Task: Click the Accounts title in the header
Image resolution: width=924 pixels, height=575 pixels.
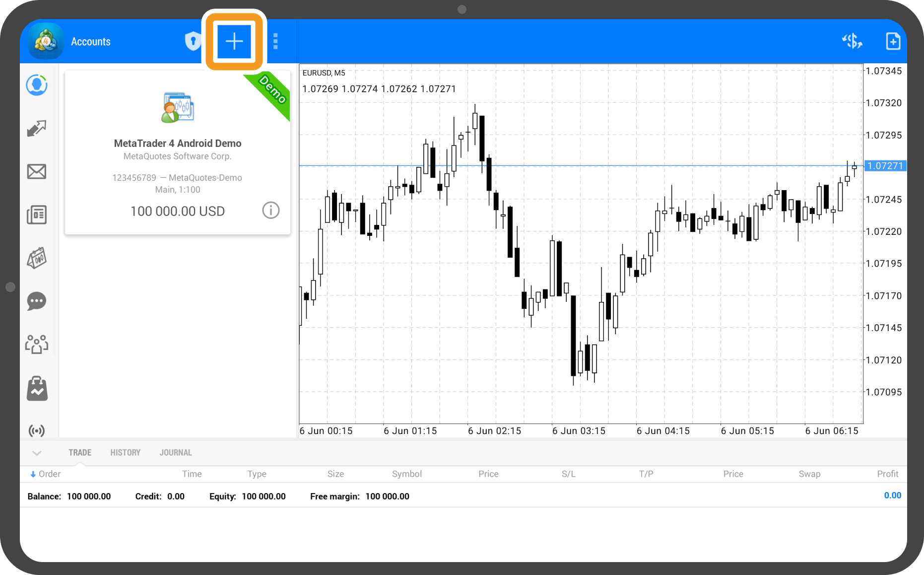Action: (x=91, y=42)
